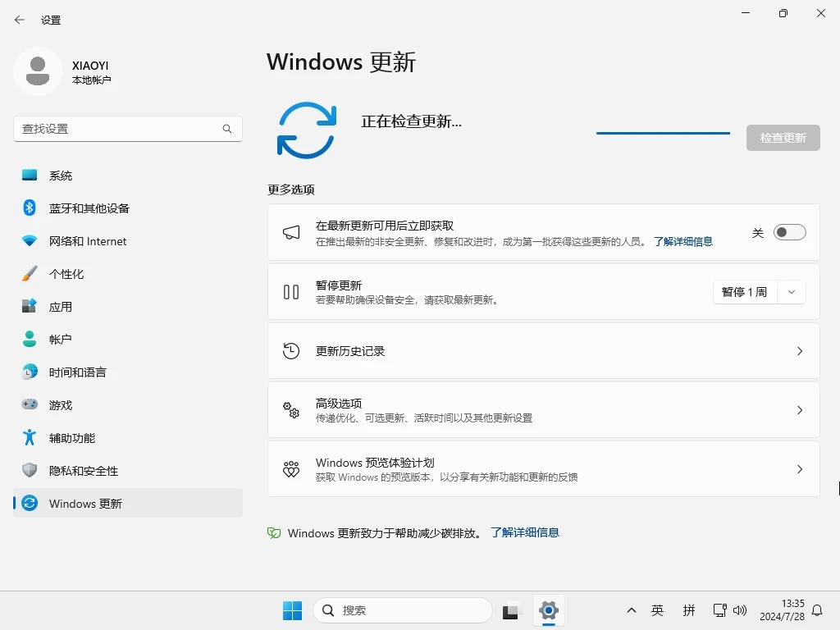
Task: Click the 更多选项 section heading
Action: [291, 189]
